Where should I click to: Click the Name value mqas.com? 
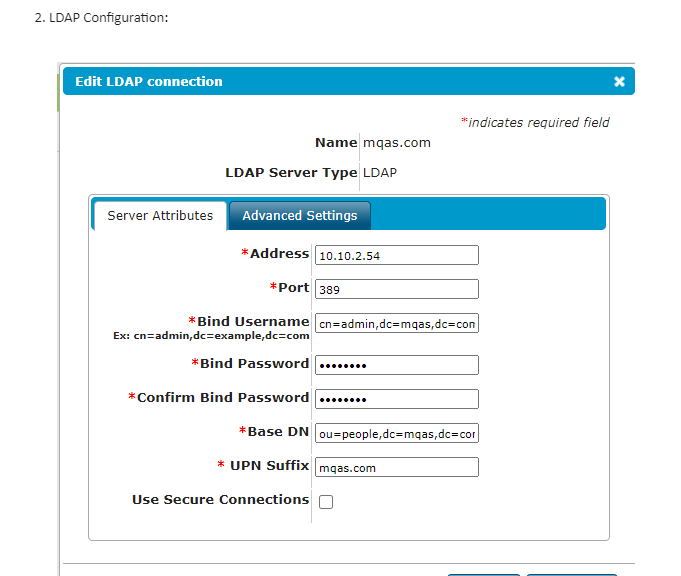[397, 143]
